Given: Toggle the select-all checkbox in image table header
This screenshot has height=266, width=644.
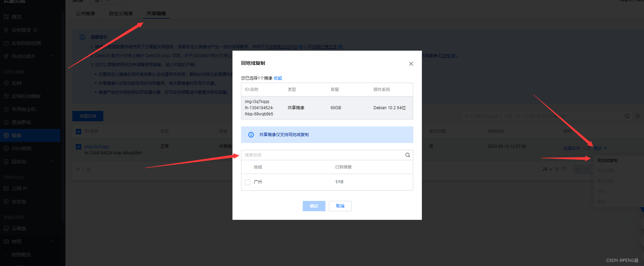Looking at the screenshot, I should [79, 131].
